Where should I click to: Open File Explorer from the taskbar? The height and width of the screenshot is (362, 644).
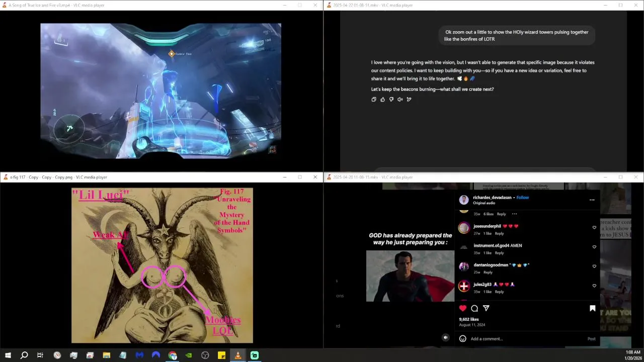pos(107,355)
